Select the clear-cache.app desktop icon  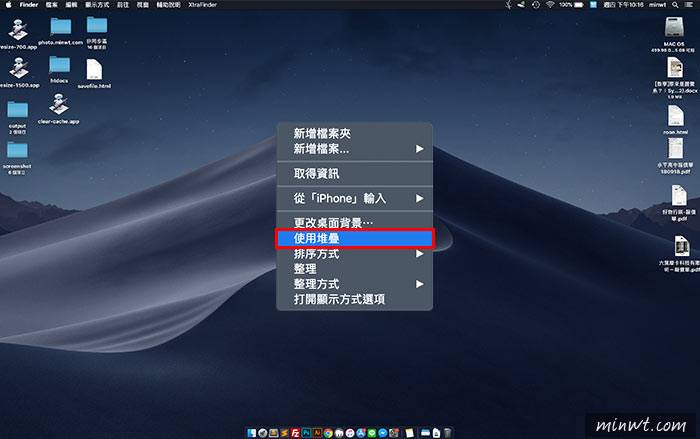(58, 106)
